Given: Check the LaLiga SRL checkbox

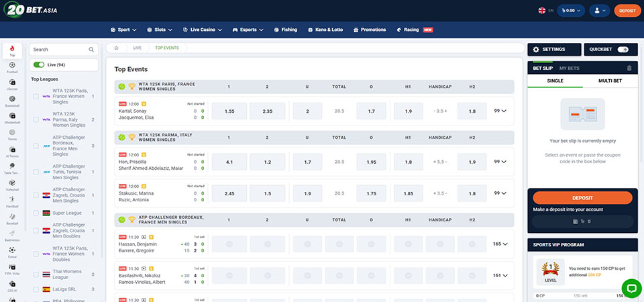Looking at the screenshot, I should coord(36,289).
